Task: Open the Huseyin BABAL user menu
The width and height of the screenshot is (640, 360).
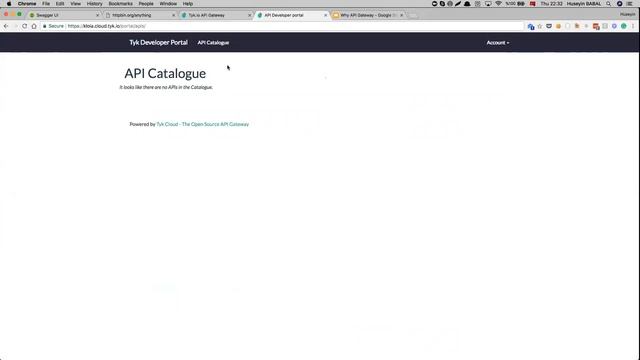Action: coord(584,4)
